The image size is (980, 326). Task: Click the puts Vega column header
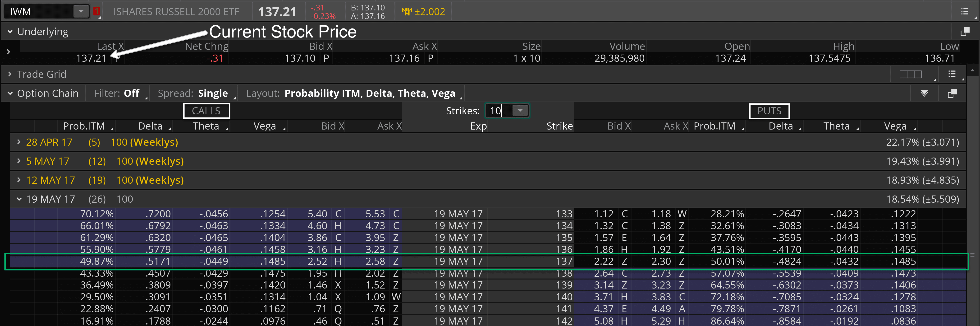pos(895,126)
